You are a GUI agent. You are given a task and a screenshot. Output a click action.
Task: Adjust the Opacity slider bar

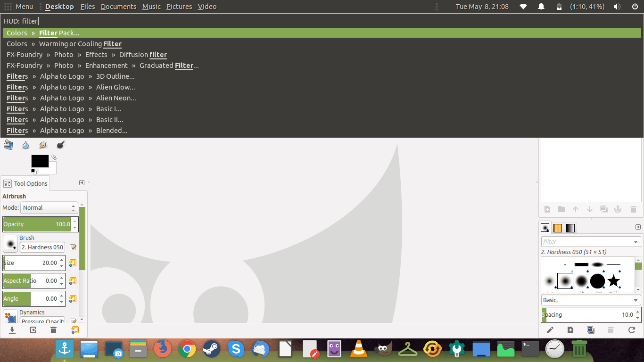coord(37,224)
